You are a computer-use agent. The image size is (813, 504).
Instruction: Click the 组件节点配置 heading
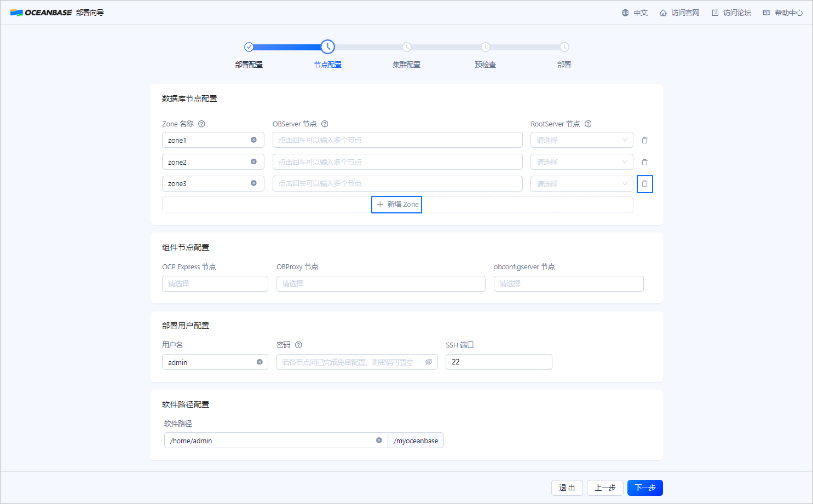pyautogui.click(x=186, y=247)
